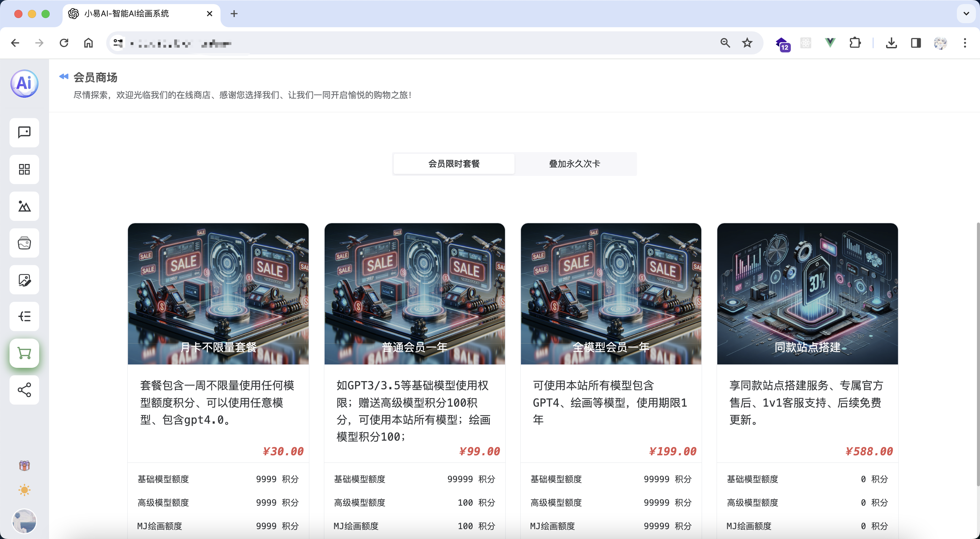Image resolution: width=980 pixels, height=539 pixels.
Task: Click the gift box icon
Action: coord(24,465)
